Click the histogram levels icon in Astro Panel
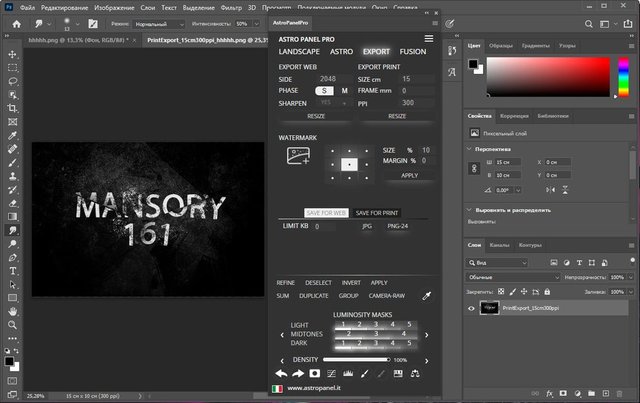 [x=348, y=373]
